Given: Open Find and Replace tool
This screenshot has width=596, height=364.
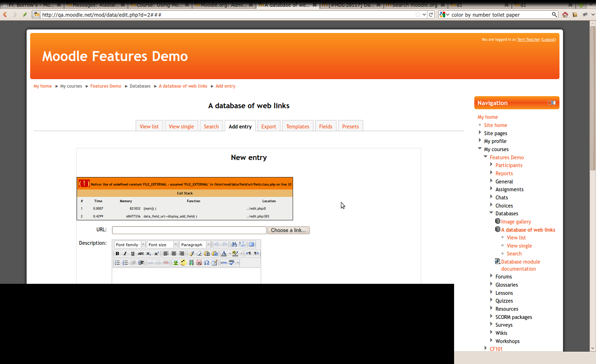Looking at the screenshot, I should pyautogui.click(x=242, y=244).
